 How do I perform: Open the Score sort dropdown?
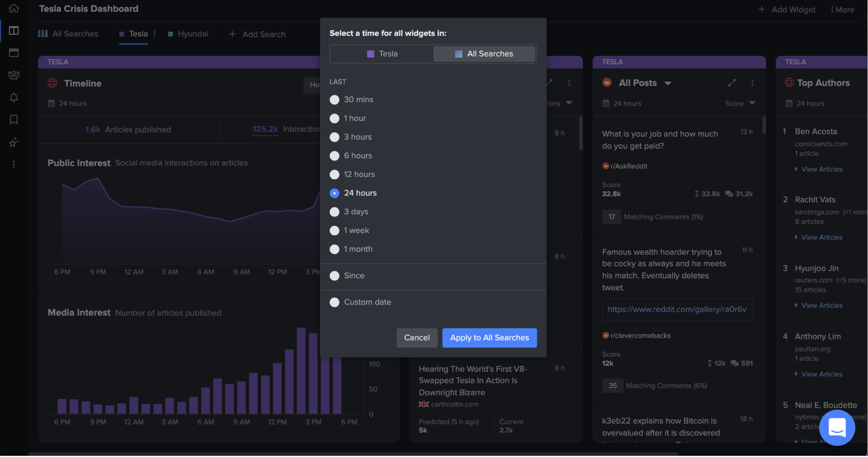(x=740, y=104)
